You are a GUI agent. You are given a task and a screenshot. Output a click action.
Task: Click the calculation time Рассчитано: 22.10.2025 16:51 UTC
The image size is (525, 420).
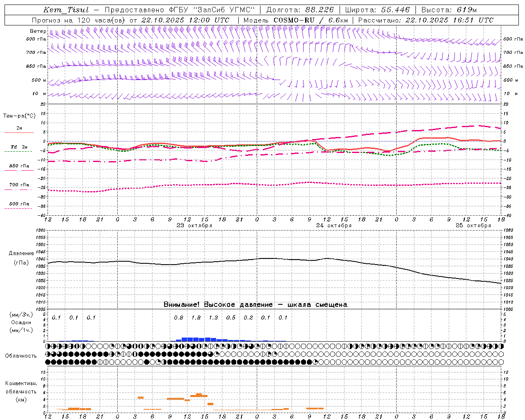(426, 20)
